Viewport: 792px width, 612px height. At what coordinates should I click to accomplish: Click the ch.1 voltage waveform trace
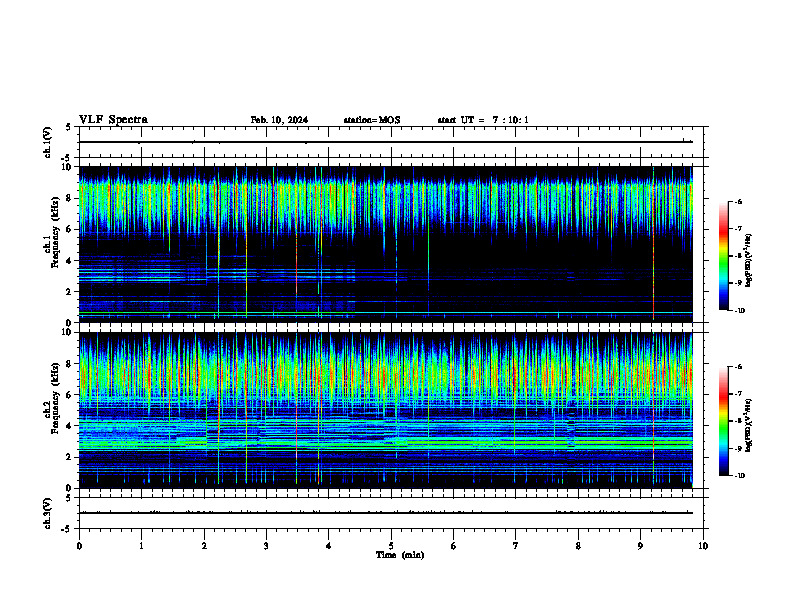(386, 142)
